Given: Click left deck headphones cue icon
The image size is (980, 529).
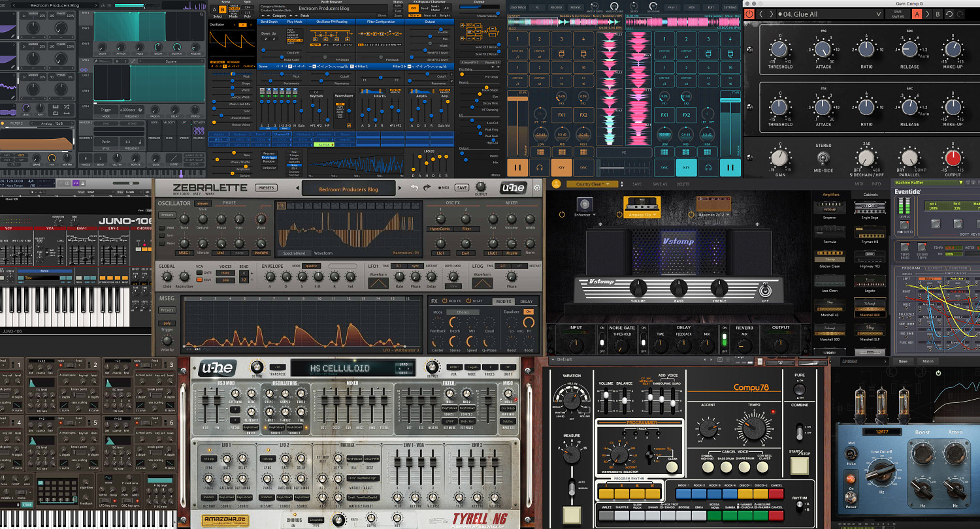Looking at the screenshot, I should (540, 167).
